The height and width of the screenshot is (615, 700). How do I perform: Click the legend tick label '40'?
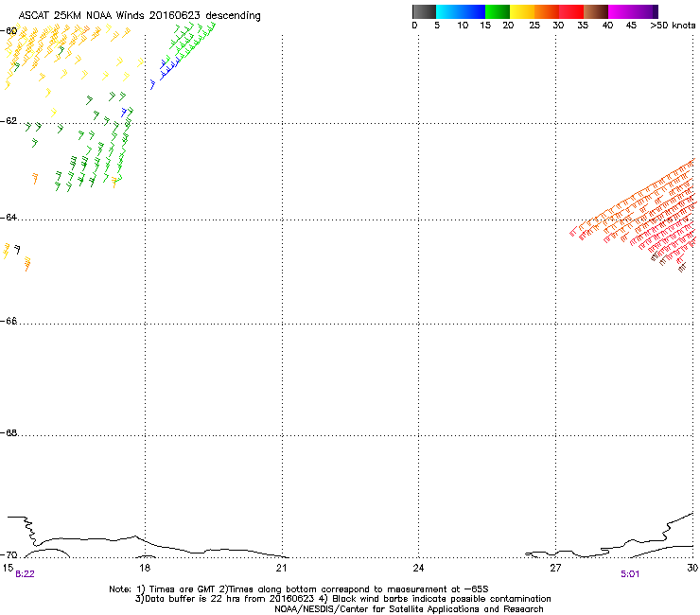(607, 26)
